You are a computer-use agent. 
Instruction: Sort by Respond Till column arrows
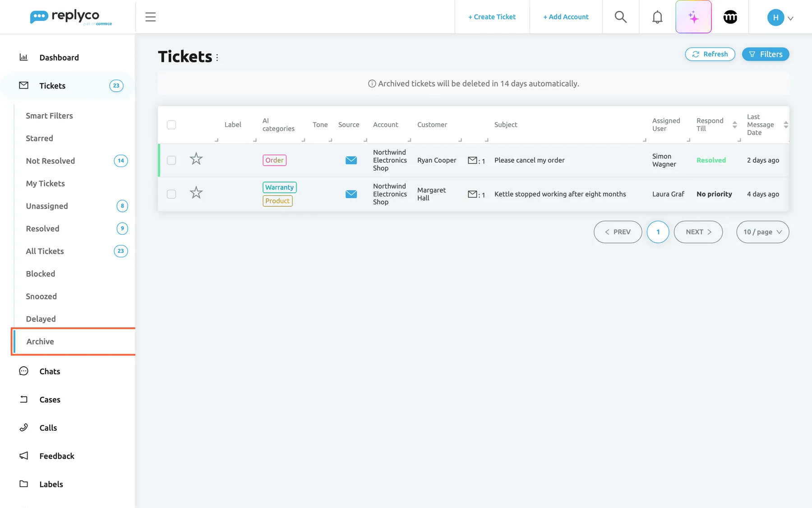click(x=735, y=125)
